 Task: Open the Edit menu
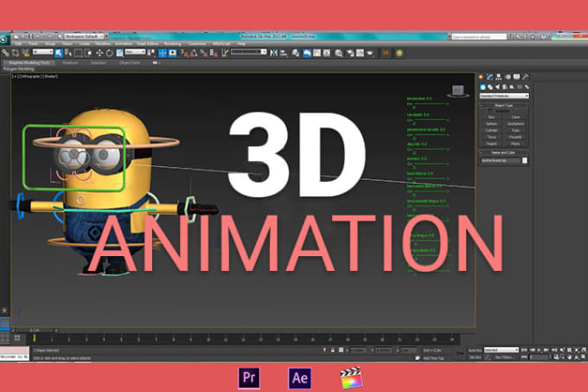coord(18,44)
